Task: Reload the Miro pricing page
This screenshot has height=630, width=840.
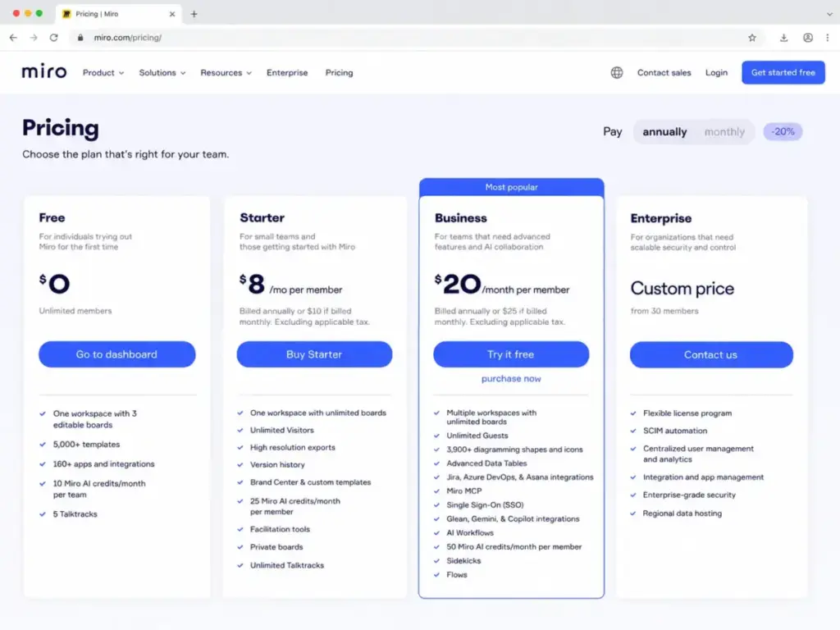Action: 54,38
